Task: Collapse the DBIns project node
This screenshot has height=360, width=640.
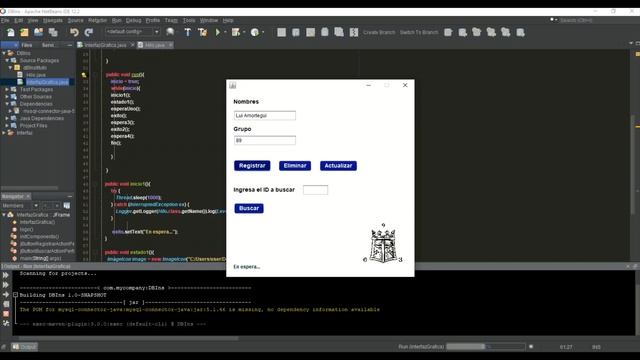Action: click(x=4, y=53)
